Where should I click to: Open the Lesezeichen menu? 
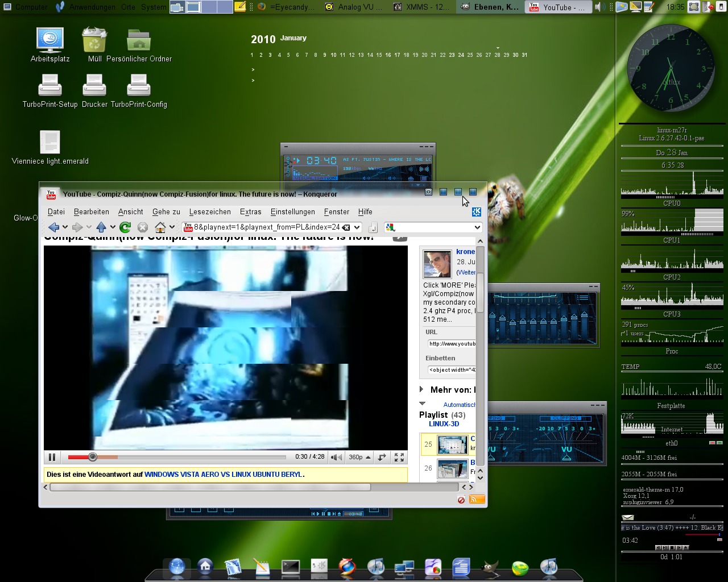pyautogui.click(x=210, y=211)
